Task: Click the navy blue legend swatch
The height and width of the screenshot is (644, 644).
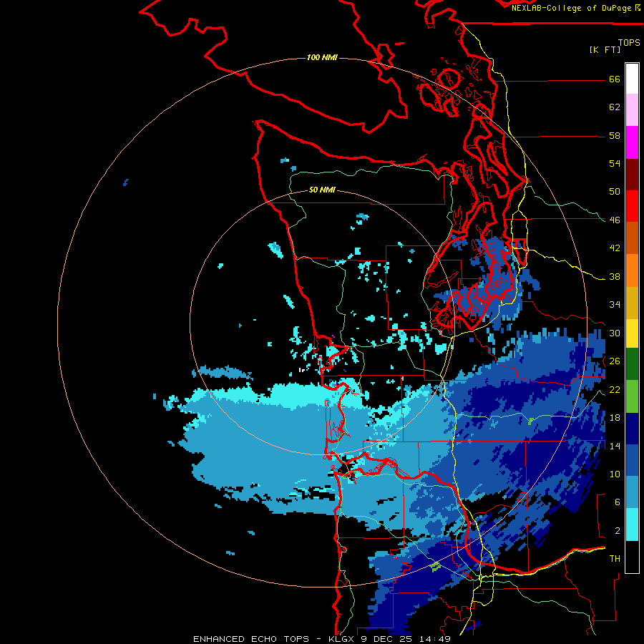Action: 632,429
